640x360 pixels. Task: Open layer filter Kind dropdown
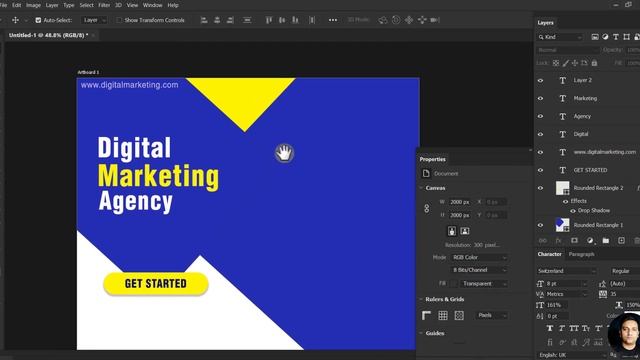tap(560, 37)
